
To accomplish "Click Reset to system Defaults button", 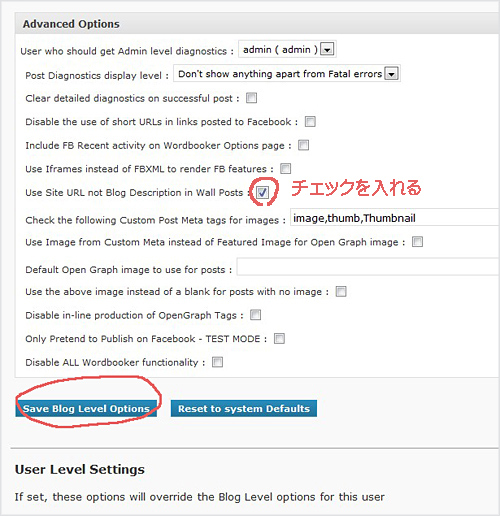I will pos(244,408).
